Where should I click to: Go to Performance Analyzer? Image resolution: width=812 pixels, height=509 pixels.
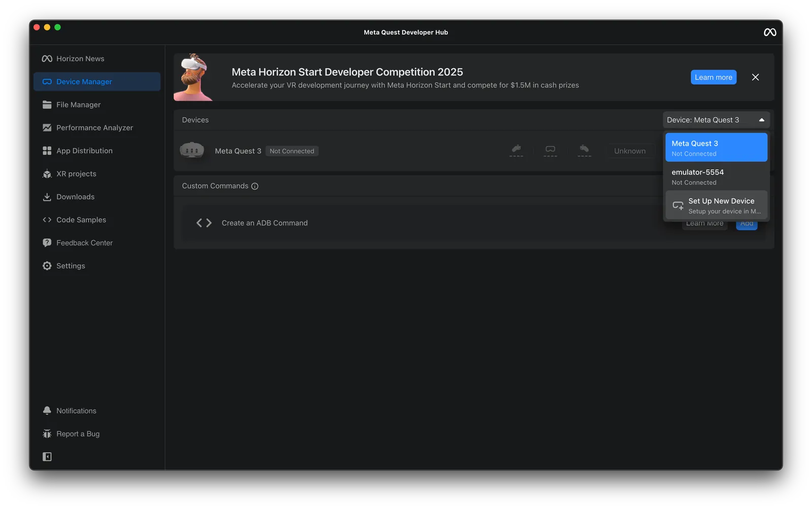click(x=97, y=127)
